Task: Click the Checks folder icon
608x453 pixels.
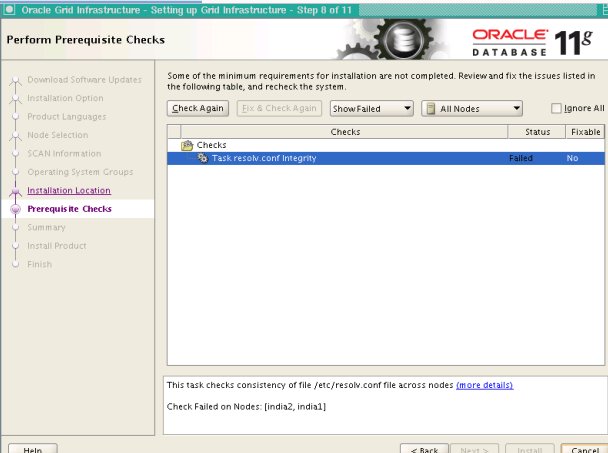Action: coord(187,145)
